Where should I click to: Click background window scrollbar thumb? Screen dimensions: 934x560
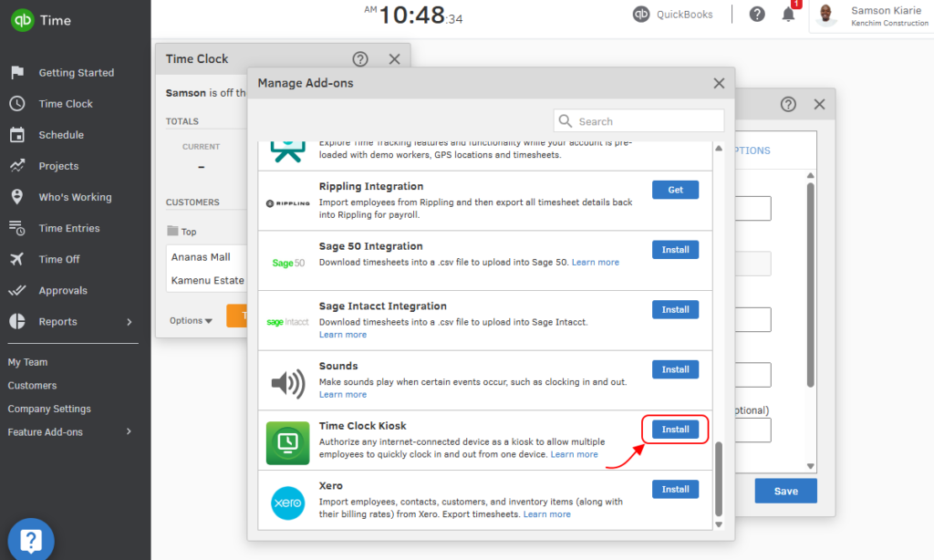point(810,285)
